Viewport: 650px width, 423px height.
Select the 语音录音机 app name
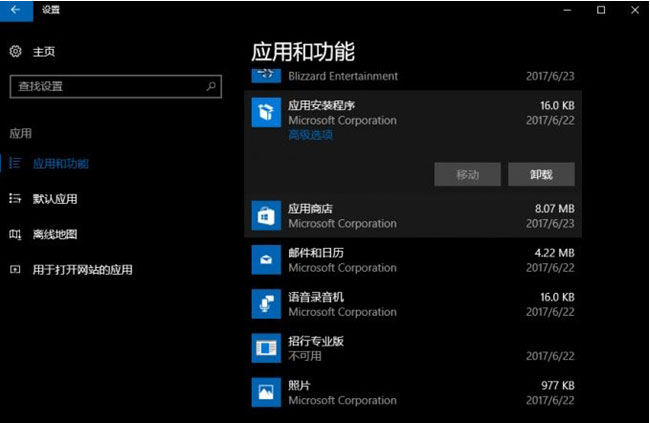pyautogui.click(x=316, y=297)
